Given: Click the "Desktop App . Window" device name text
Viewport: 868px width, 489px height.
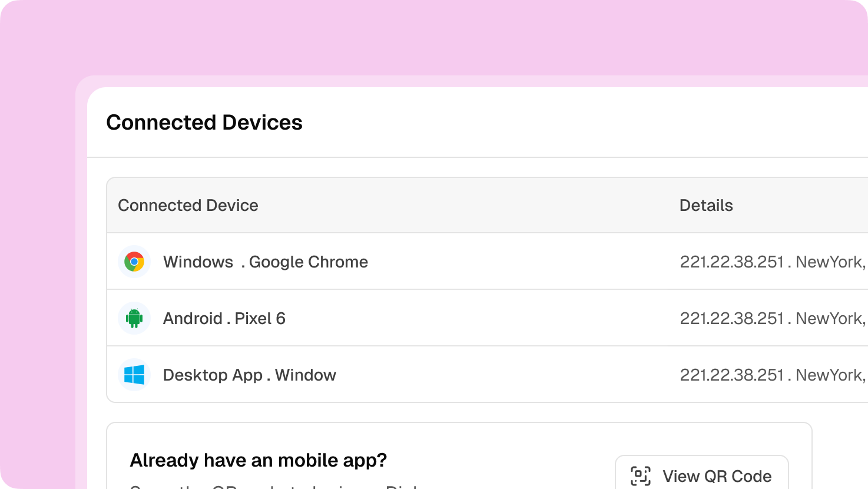Looking at the screenshot, I should (x=249, y=375).
